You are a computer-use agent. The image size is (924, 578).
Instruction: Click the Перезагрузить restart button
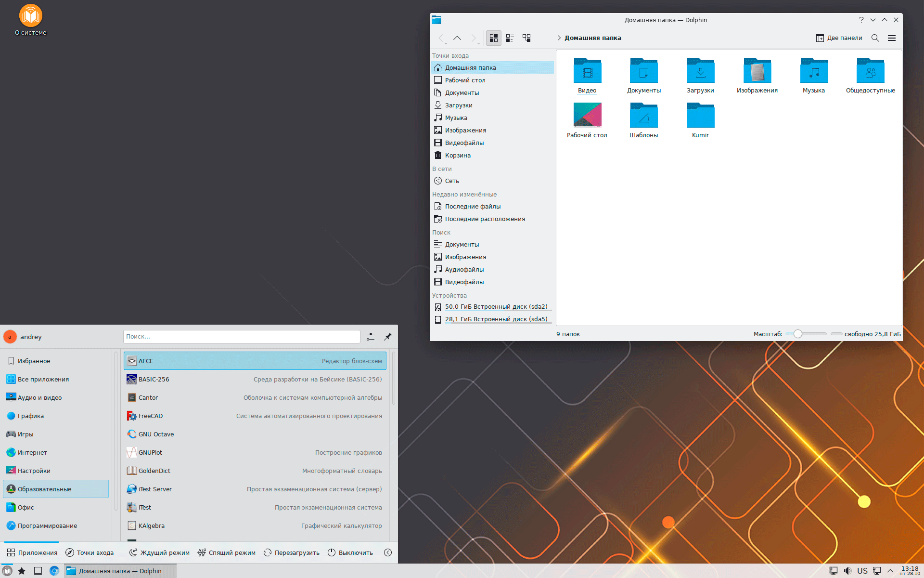(292, 552)
